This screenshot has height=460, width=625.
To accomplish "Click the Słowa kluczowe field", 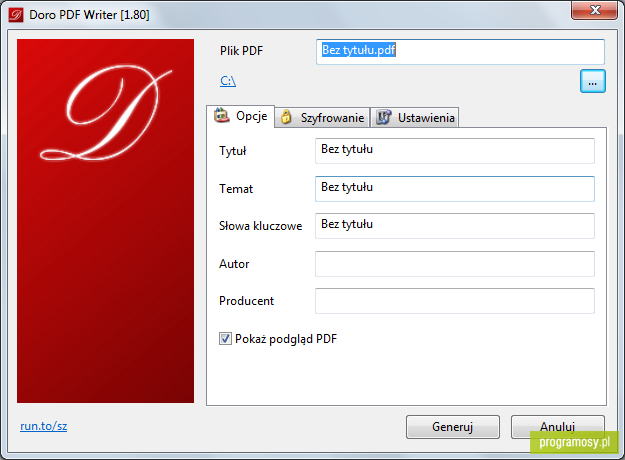I will [x=454, y=226].
